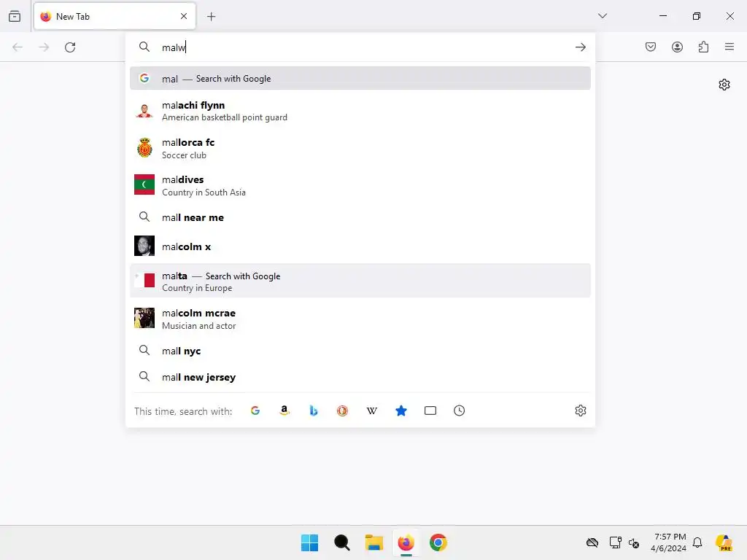This screenshot has height=560, width=747.
Task: Search History with clock icon
Action: pyautogui.click(x=460, y=411)
